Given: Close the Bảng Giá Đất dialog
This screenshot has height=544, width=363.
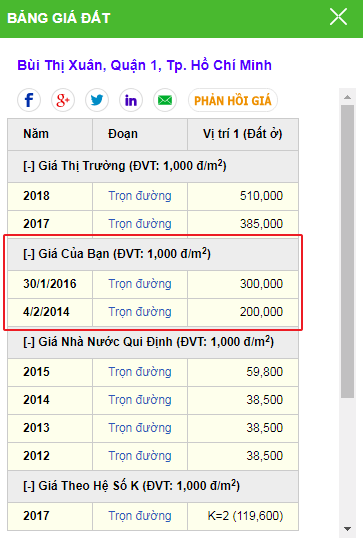Looking at the screenshot, I should [x=338, y=17].
